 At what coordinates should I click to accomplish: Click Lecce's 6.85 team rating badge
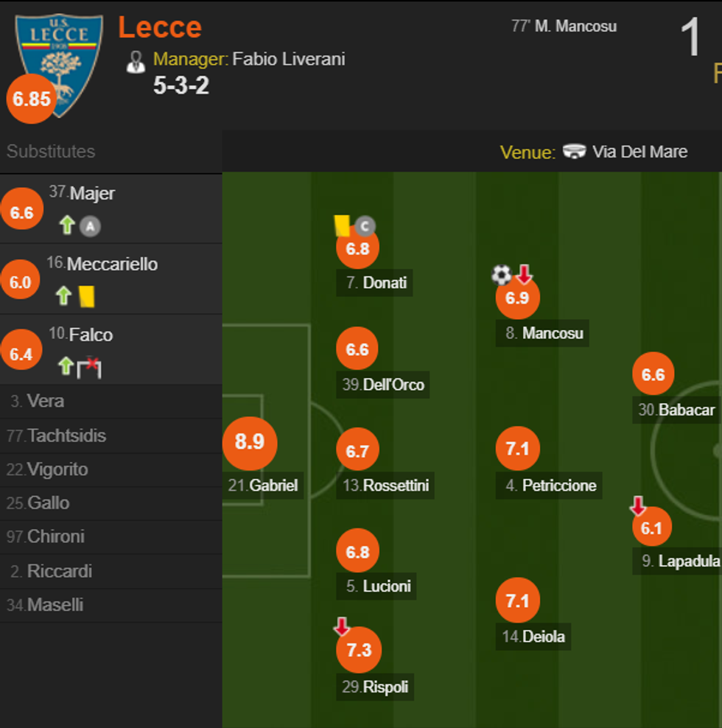click(x=31, y=99)
